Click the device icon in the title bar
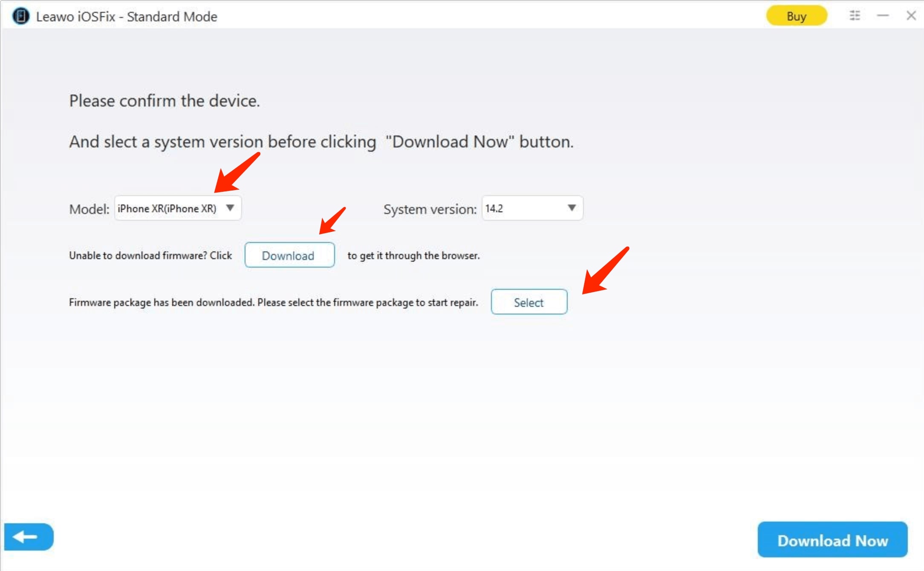This screenshot has width=924, height=571. pos(19,16)
